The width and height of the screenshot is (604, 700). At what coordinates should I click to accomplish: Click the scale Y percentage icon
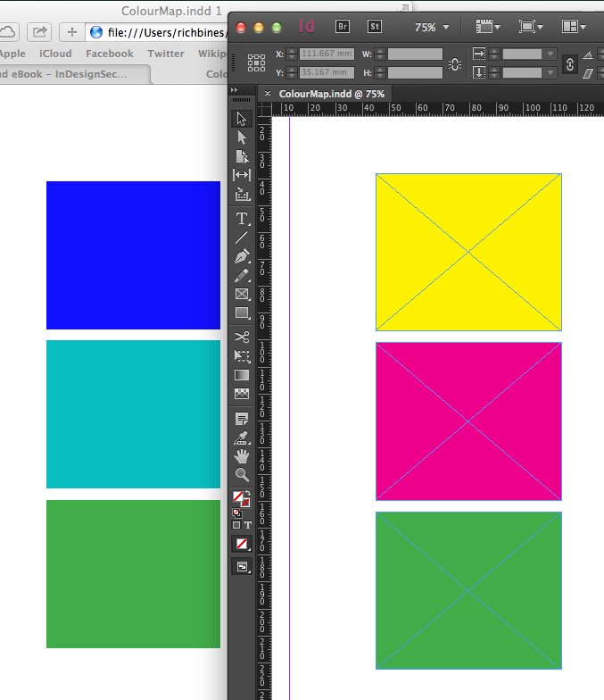(478, 72)
